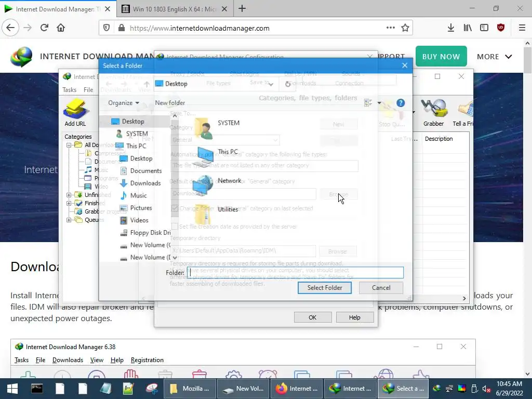The width and height of the screenshot is (532, 399).
Task: Collapse All Downloads tree node
Action: point(69,145)
